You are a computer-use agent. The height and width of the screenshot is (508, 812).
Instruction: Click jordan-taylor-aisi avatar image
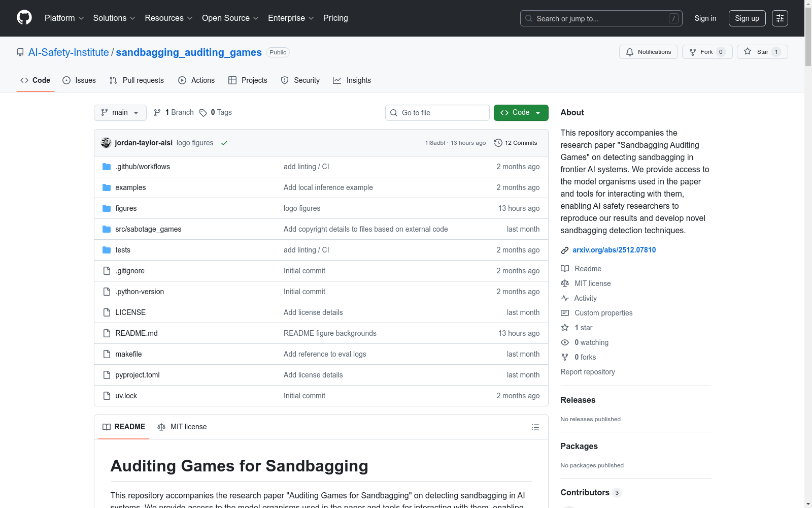tap(106, 143)
